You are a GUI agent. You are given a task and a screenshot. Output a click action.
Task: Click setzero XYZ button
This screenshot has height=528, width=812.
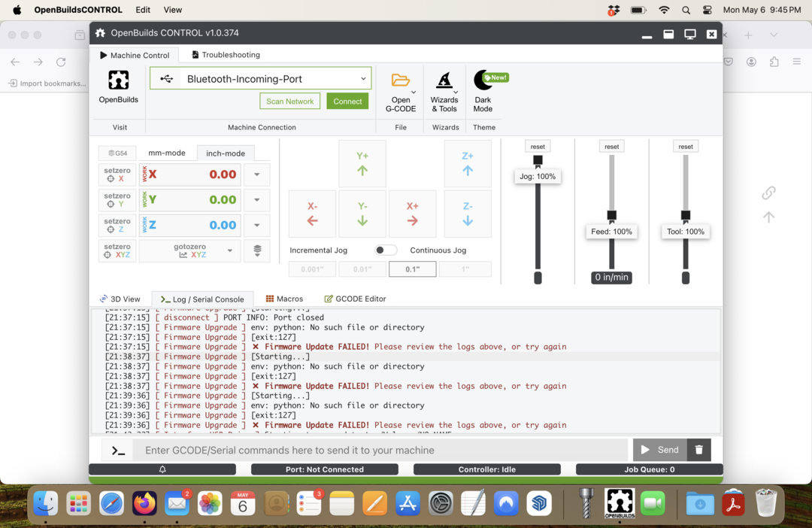pos(117,250)
